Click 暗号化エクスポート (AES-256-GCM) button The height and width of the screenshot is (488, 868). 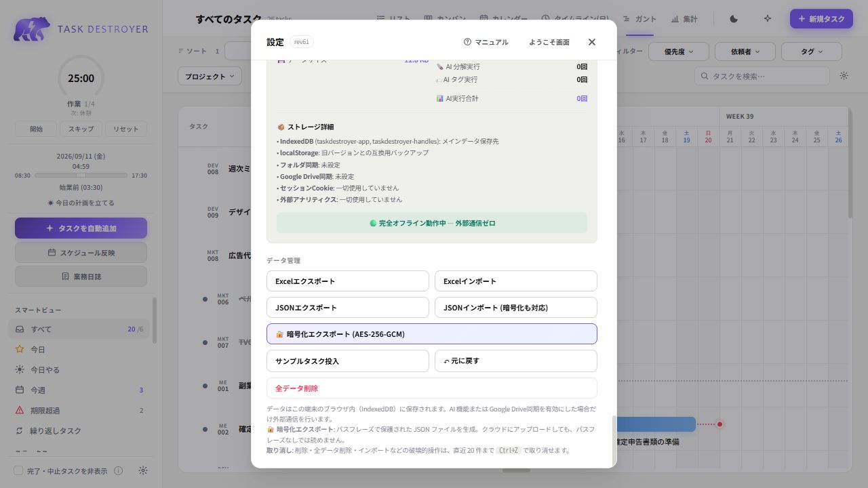432,334
